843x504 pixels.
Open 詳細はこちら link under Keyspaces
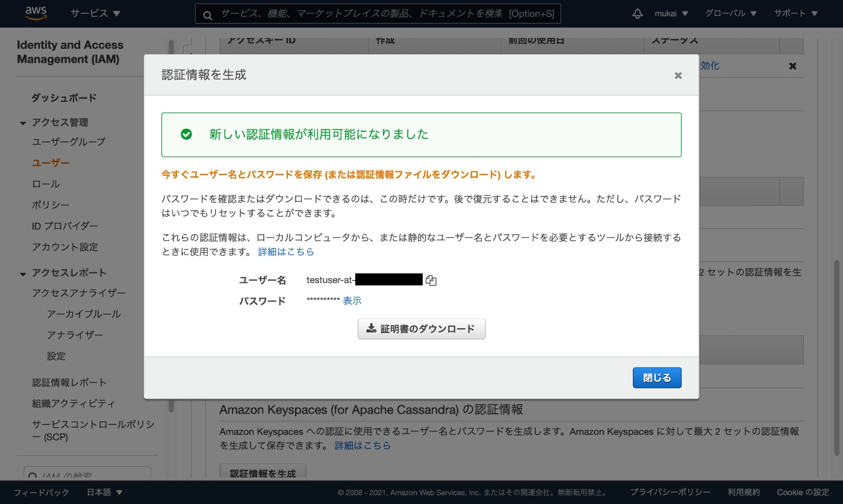[x=363, y=446]
